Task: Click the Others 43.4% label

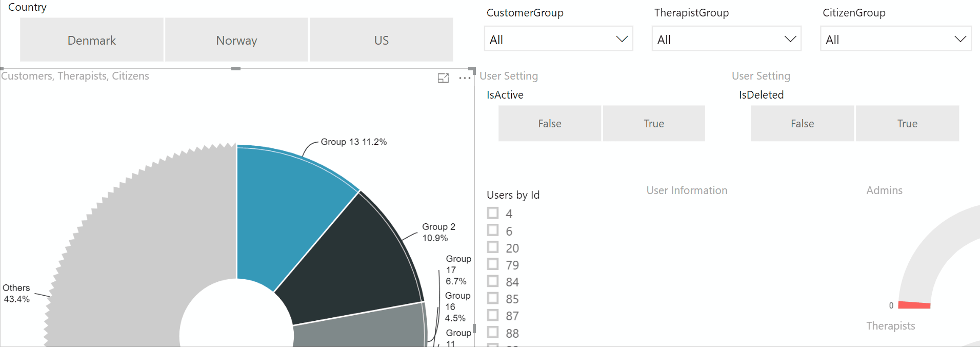Action: (16, 294)
